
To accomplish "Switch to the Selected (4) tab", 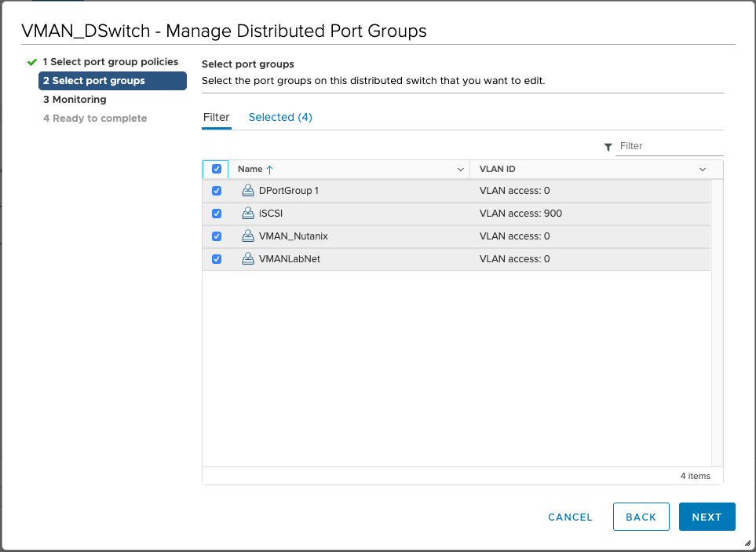I will tap(280, 117).
